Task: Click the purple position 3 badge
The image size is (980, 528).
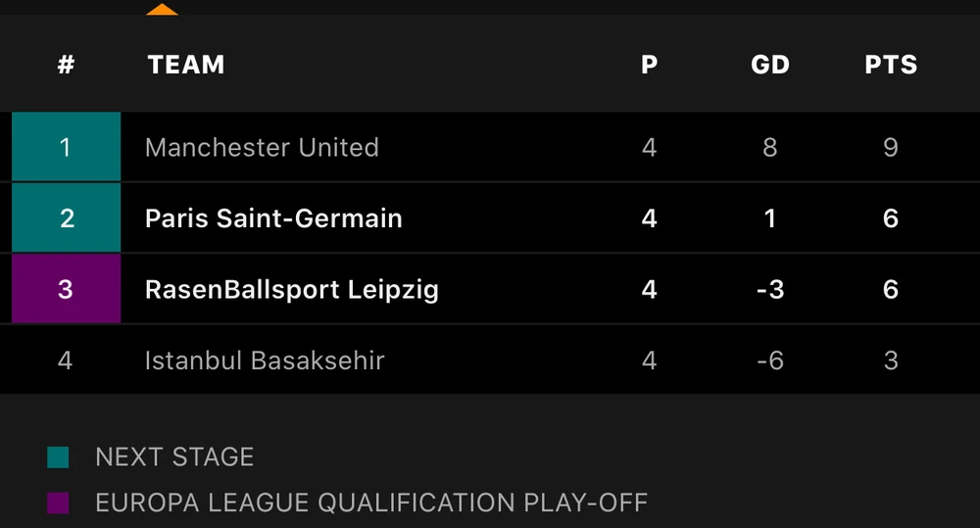Action: (x=66, y=289)
